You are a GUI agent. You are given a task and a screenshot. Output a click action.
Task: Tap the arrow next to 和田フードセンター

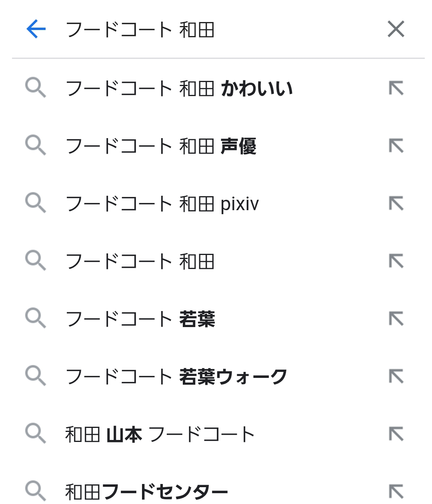(396, 492)
